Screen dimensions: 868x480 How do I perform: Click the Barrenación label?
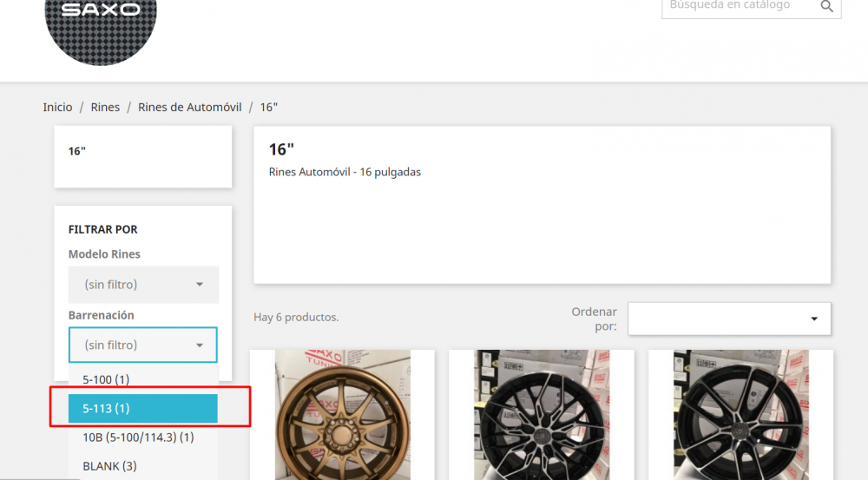[102, 315]
